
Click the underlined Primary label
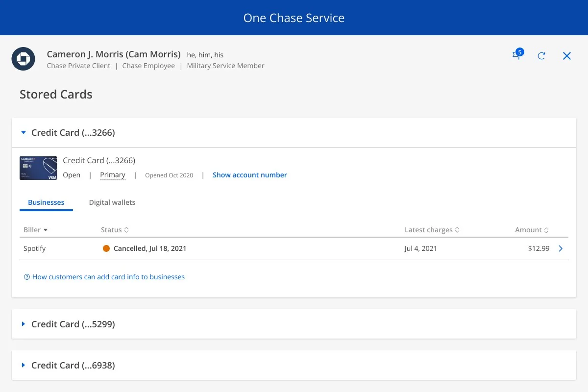[113, 175]
